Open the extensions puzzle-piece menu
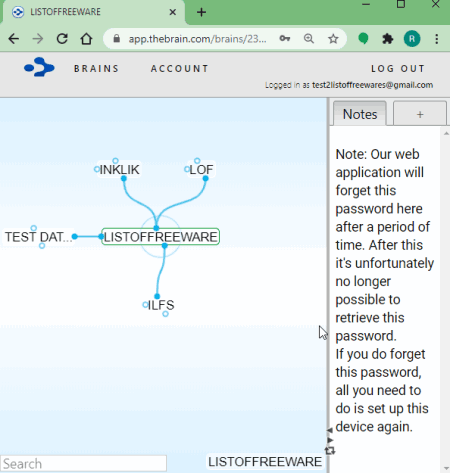The width and height of the screenshot is (450, 473). [x=387, y=39]
